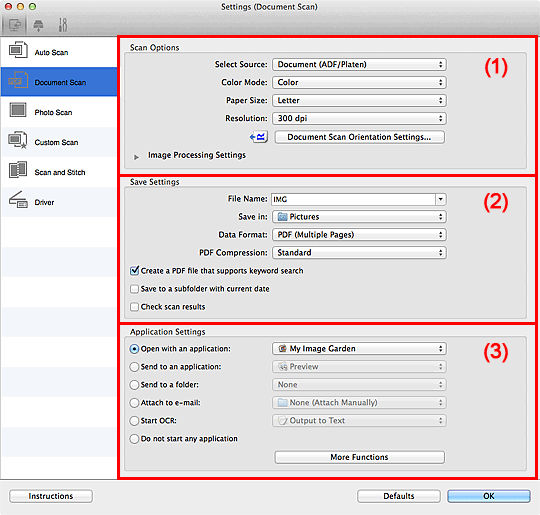Image resolution: width=540 pixels, height=515 pixels.
Task: Click the Scan and Stitch sidebar icon
Action: [18, 170]
